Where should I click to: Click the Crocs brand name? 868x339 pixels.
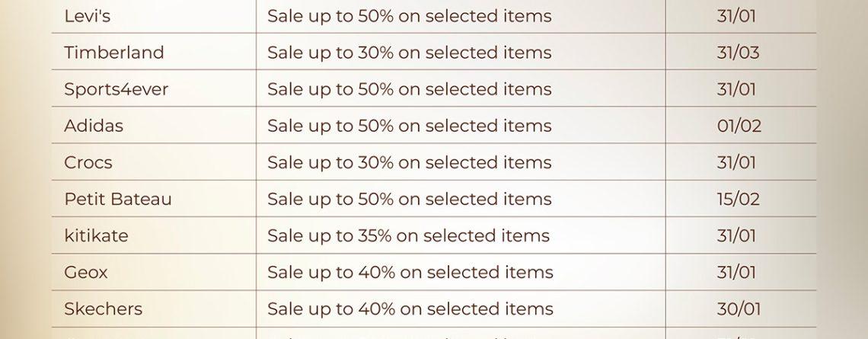(88, 162)
